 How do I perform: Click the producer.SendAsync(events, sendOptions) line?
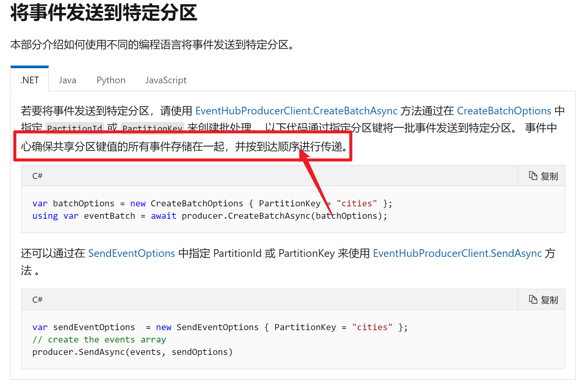coord(133,352)
